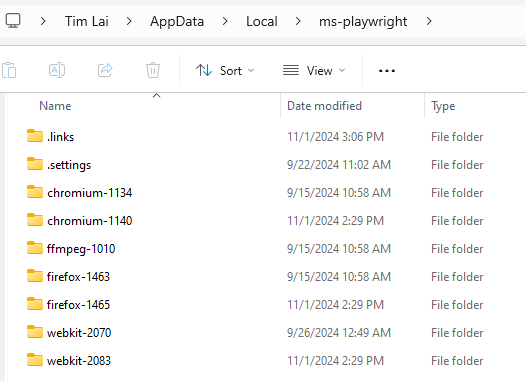526x381 pixels.
Task: Open the See more ellipsis menu
Action: 387,71
